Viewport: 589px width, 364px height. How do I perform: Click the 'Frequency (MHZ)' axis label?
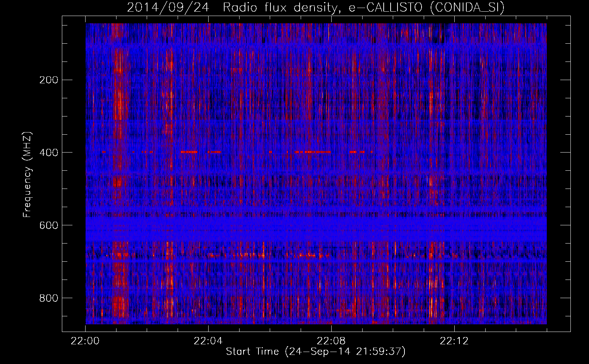27,175
